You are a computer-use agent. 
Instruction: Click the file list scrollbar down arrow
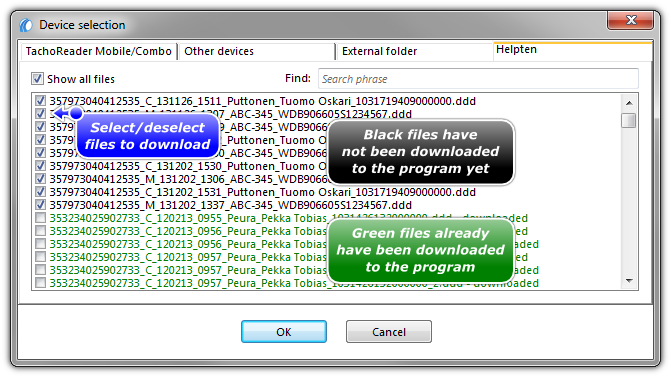coord(629,281)
